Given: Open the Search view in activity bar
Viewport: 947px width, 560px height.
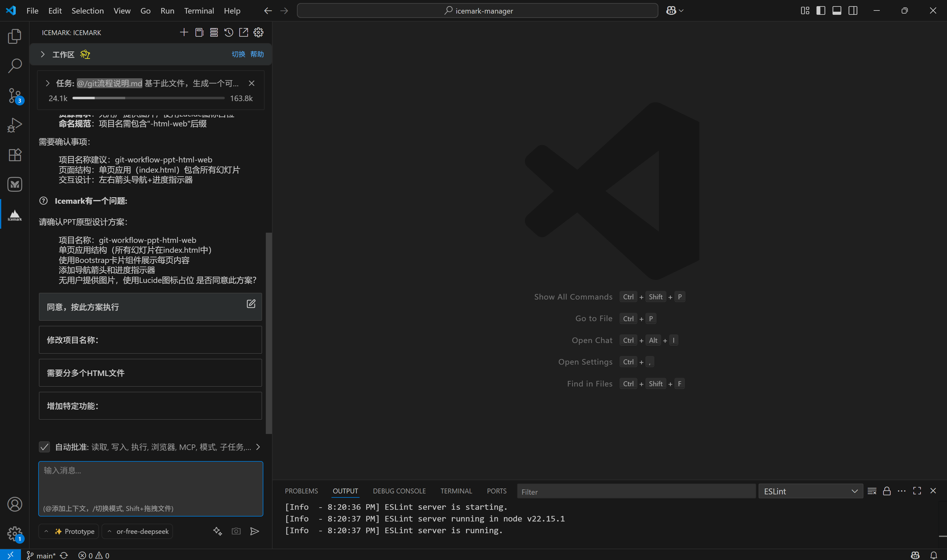Looking at the screenshot, I should coord(15,66).
